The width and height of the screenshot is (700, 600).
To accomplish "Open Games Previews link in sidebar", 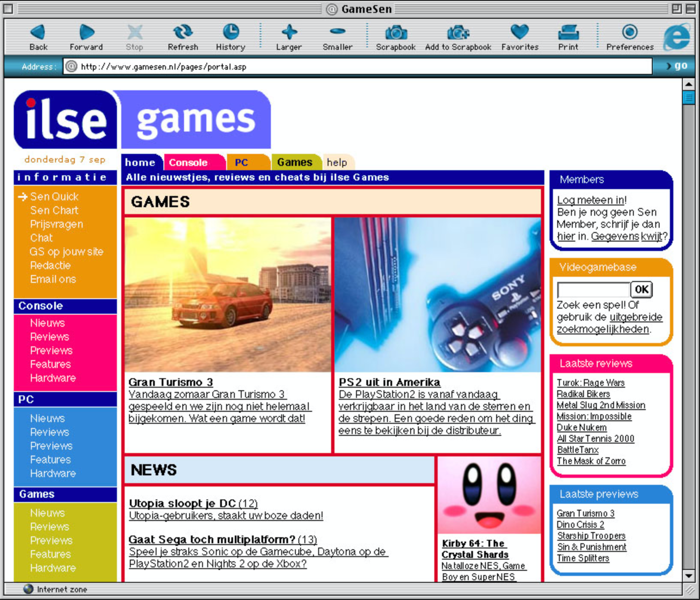I will (51, 540).
